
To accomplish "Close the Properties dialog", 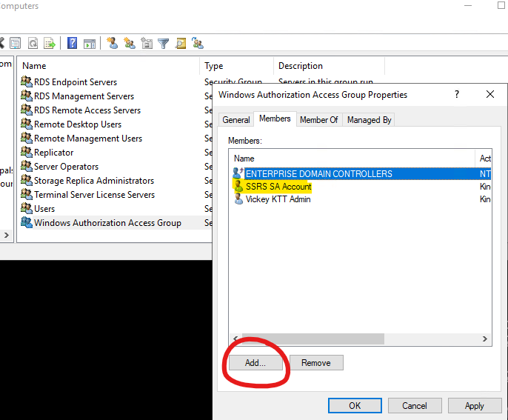I will click(490, 94).
